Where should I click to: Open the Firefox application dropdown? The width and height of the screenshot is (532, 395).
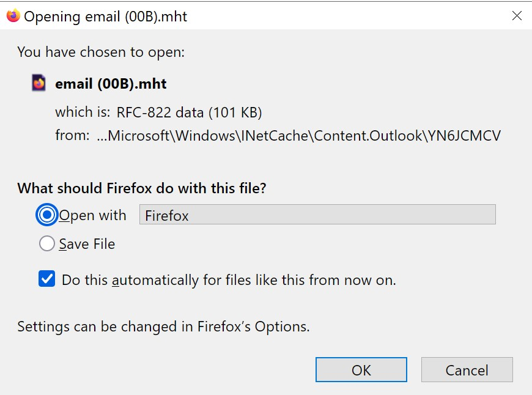[x=317, y=215]
